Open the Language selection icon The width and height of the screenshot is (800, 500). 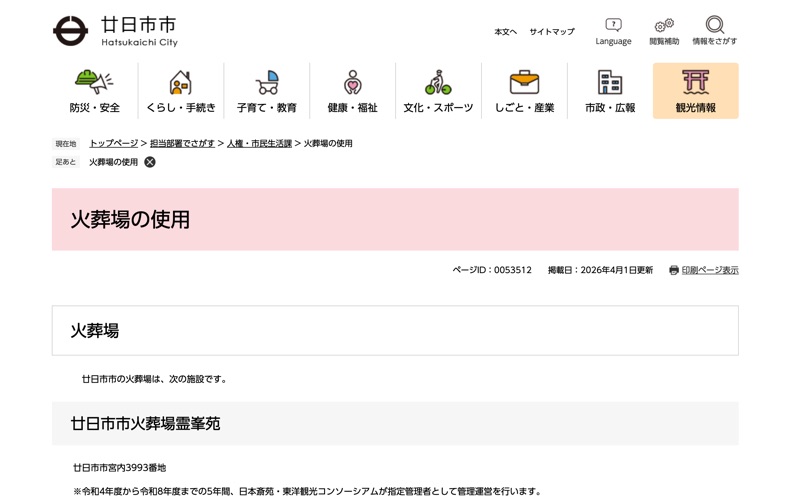tap(613, 24)
